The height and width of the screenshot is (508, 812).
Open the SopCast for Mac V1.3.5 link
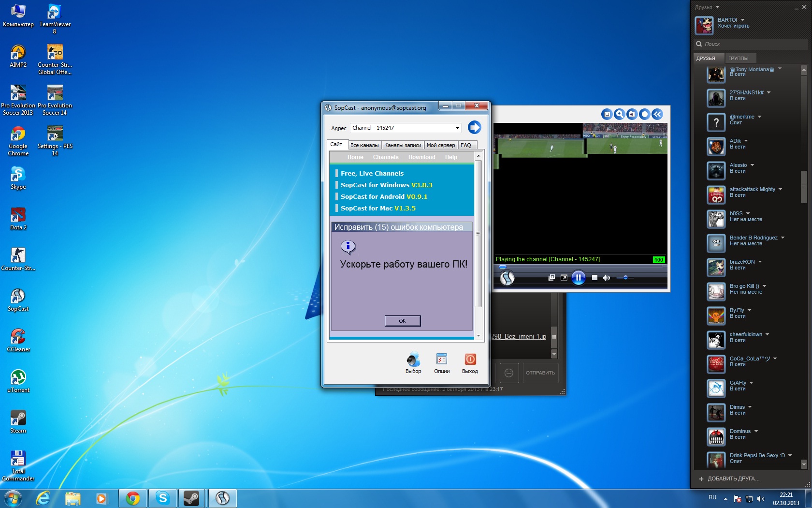(x=378, y=208)
